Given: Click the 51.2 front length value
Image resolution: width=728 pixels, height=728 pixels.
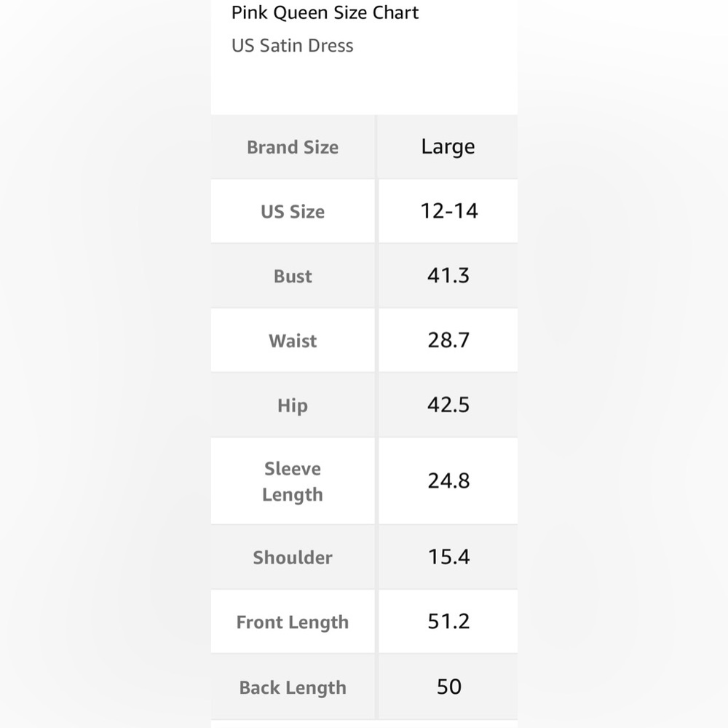Looking at the screenshot, I should [448, 621].
